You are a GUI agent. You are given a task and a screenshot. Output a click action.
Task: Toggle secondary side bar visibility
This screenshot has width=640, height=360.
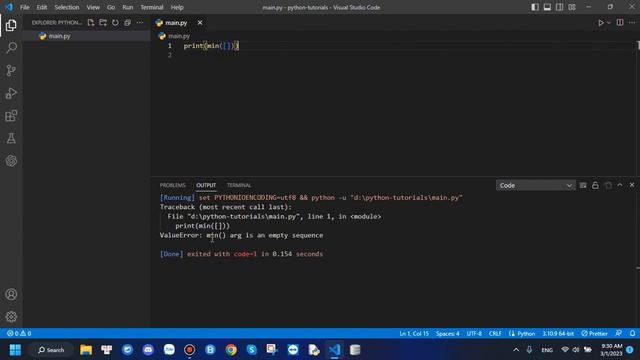(x=560, y=7)
